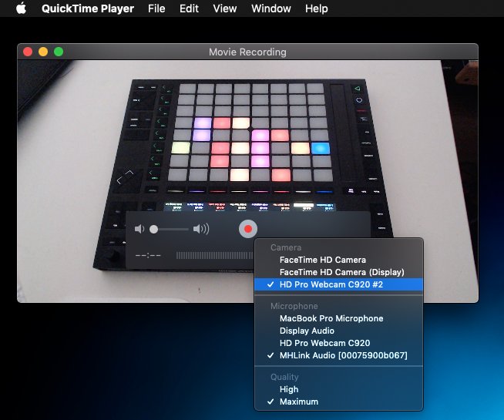Image resolution: width=504 pixels, height=420 pixels.
Task: Click the low volume speaker icon
Action: pos(139,229)
